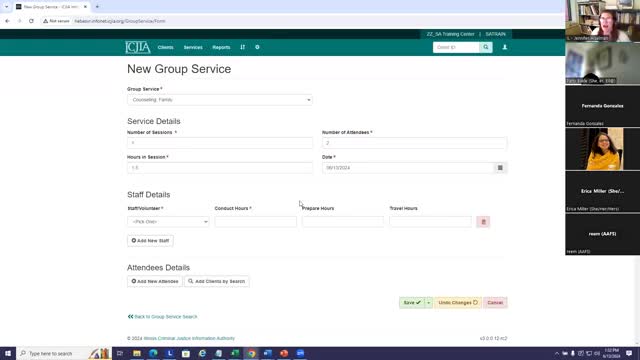Viewport: 640px width, 360px height.
Task: Open the calendar date picker icon
Action: 500,168
